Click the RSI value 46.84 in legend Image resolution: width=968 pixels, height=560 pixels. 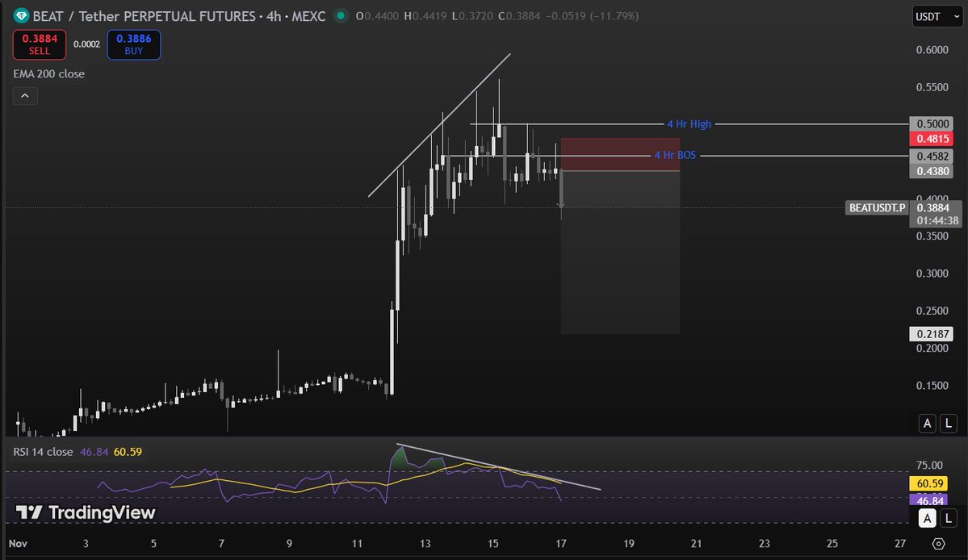click(x=94, y=451)
